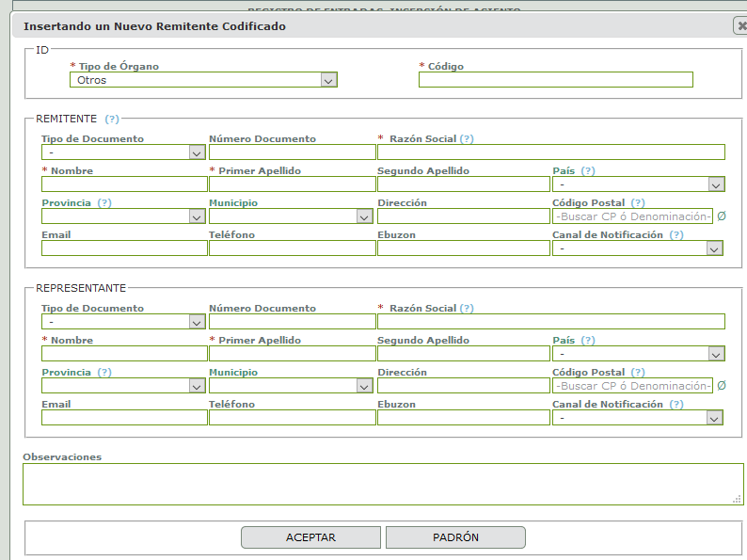Expand Representante Tipo de Documento dropdown
747x560 pixels.
pyautogui.click(x=123, y=322)
